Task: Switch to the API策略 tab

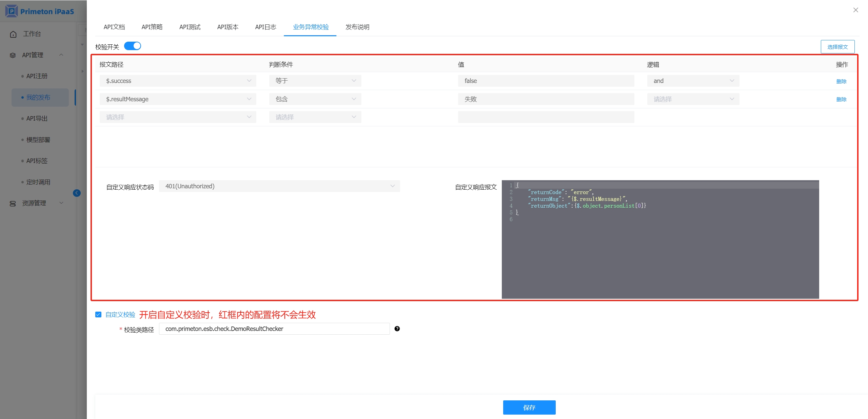Action: 152,27
